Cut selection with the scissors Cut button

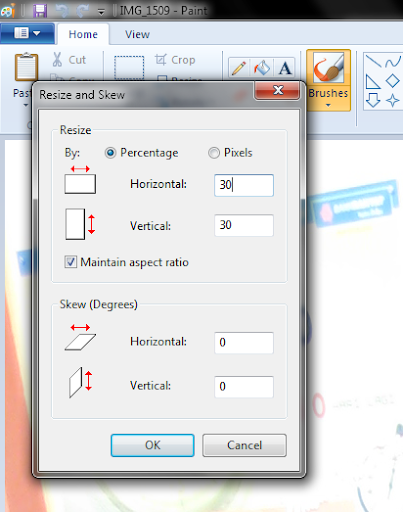[69, 60]
